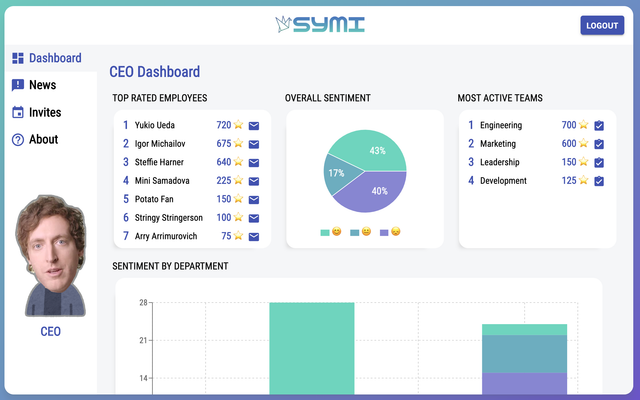Click the 17% teal pie slice
The height and width of the screenshot is (400, 640).
click(x=338, y=173)
